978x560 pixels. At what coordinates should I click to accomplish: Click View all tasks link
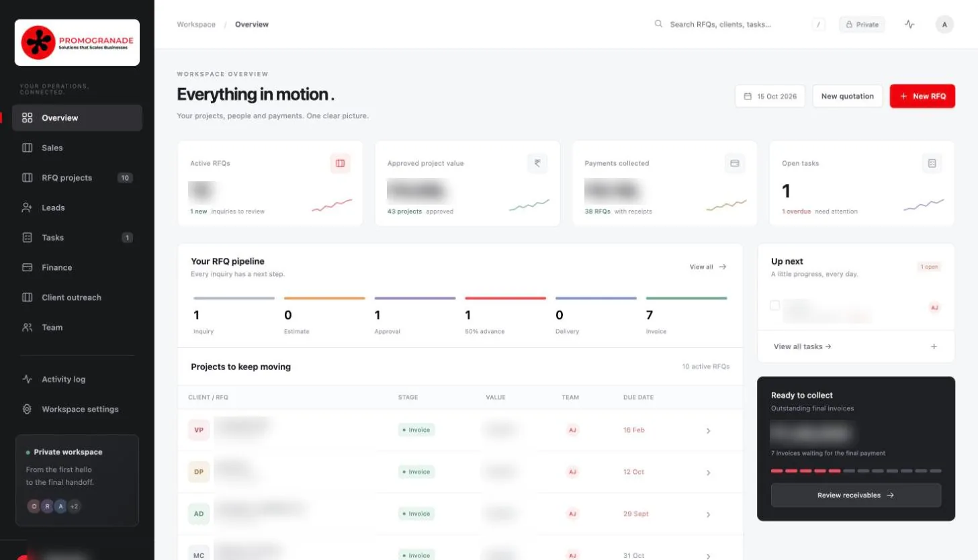(x=803, y=346)
